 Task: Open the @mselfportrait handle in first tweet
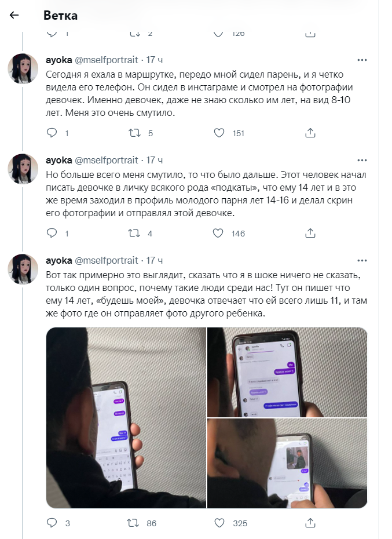107,60
